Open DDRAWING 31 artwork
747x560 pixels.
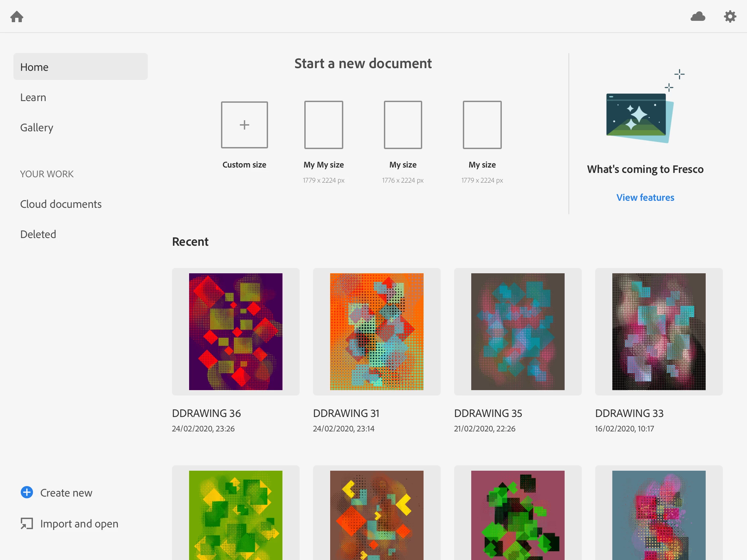(x=377, y=331)
